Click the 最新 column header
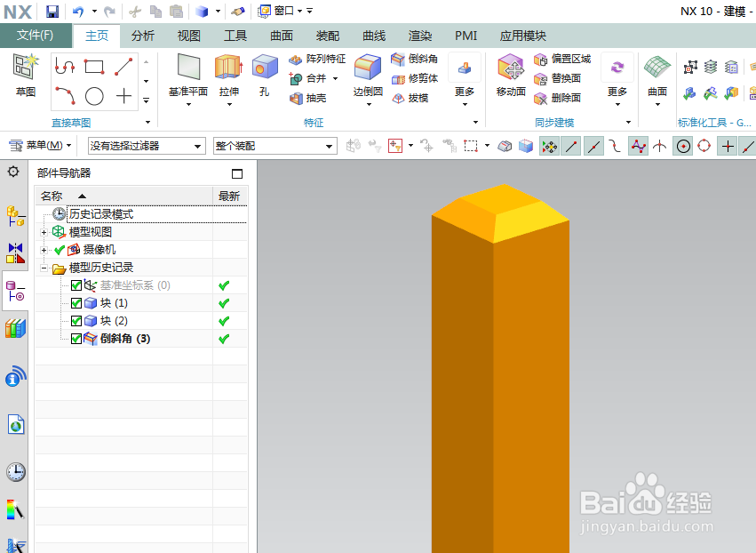This screenshot has height=553, width=756. tap(229, 196)
